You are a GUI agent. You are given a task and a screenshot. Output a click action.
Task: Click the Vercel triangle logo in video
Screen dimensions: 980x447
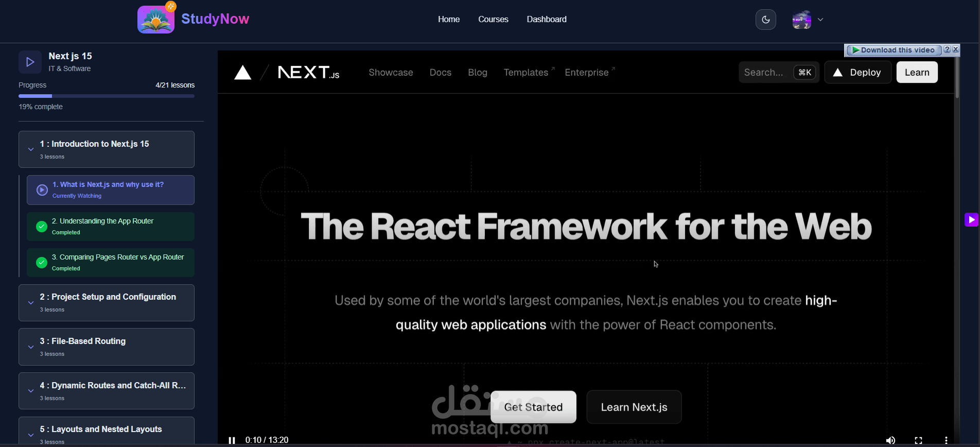(243, 73)
